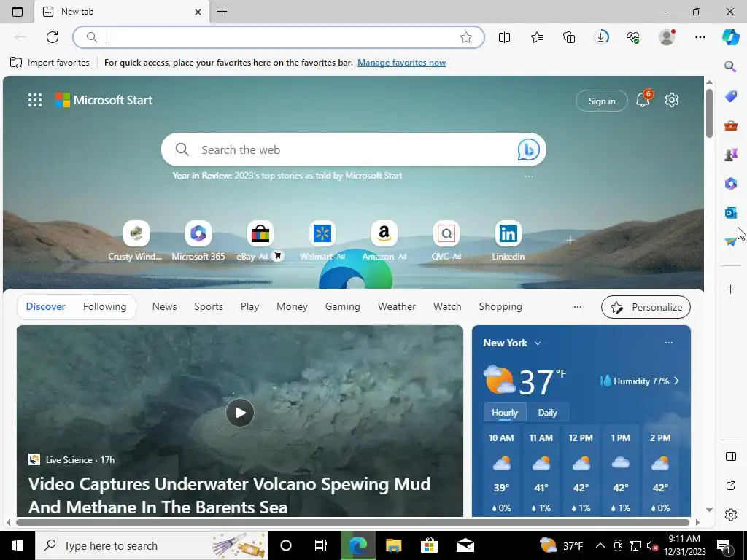Open the Money category

[292, 307]
